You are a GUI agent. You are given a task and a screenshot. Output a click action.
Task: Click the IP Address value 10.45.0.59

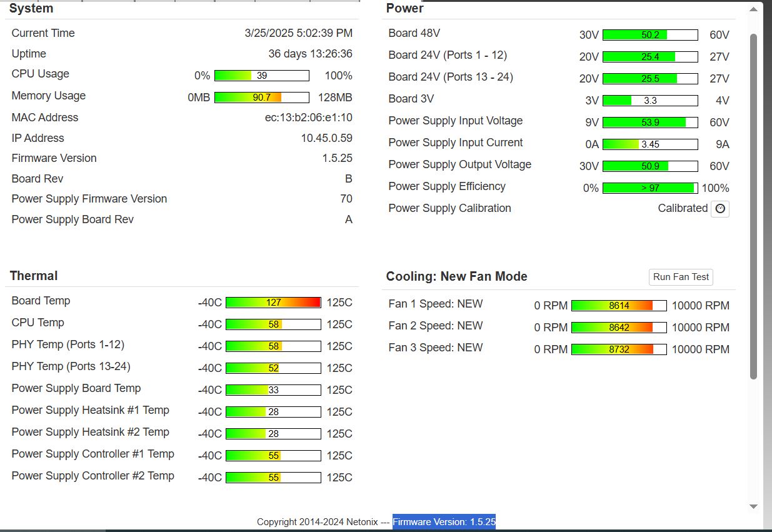point(326,138)
